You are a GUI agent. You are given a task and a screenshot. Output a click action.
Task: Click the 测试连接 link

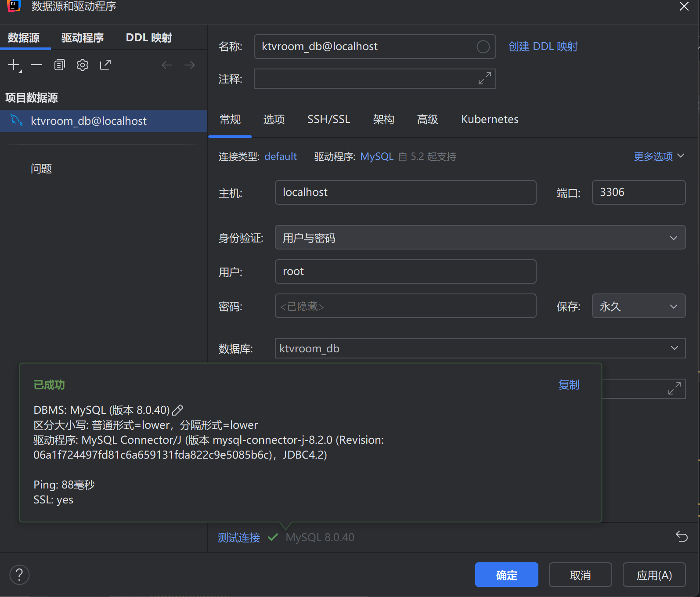pos(239,537)
